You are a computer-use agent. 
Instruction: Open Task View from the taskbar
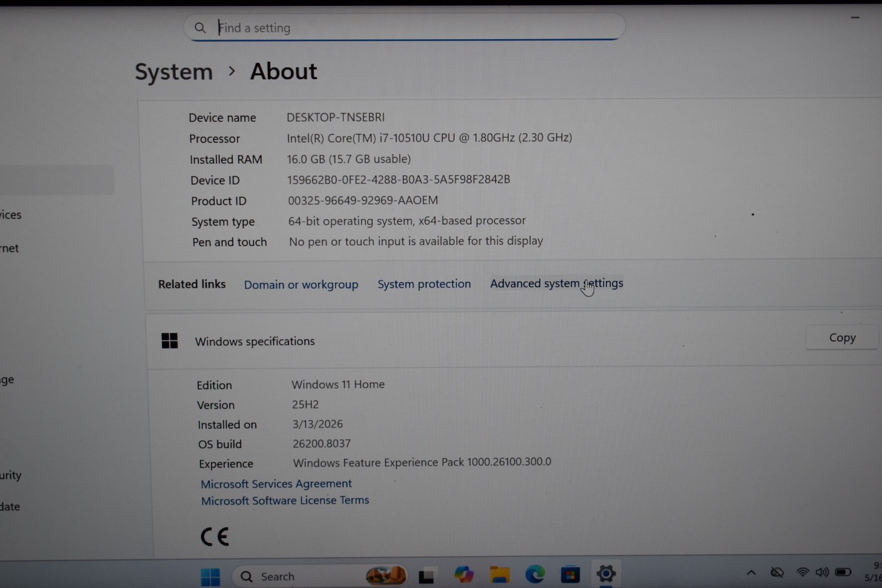click(x=426, y=576)
